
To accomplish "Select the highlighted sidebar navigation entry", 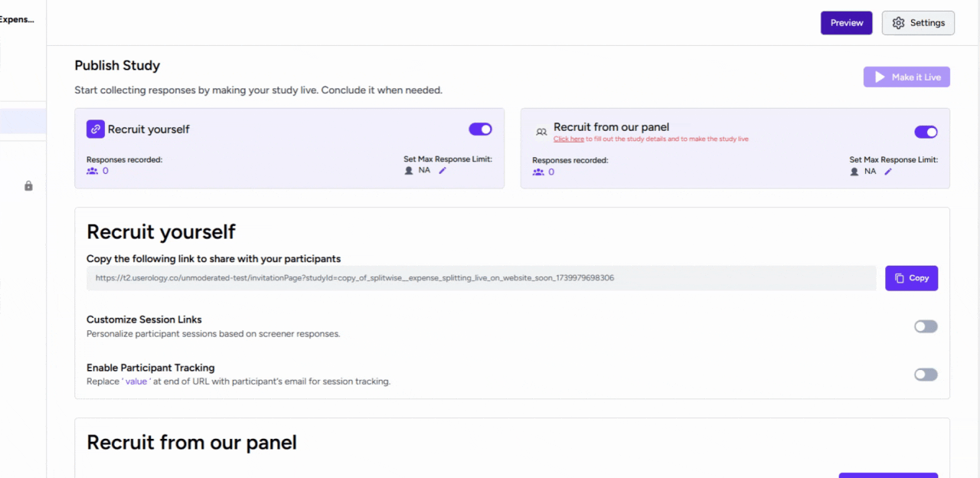I will click(x=23, y=120).
